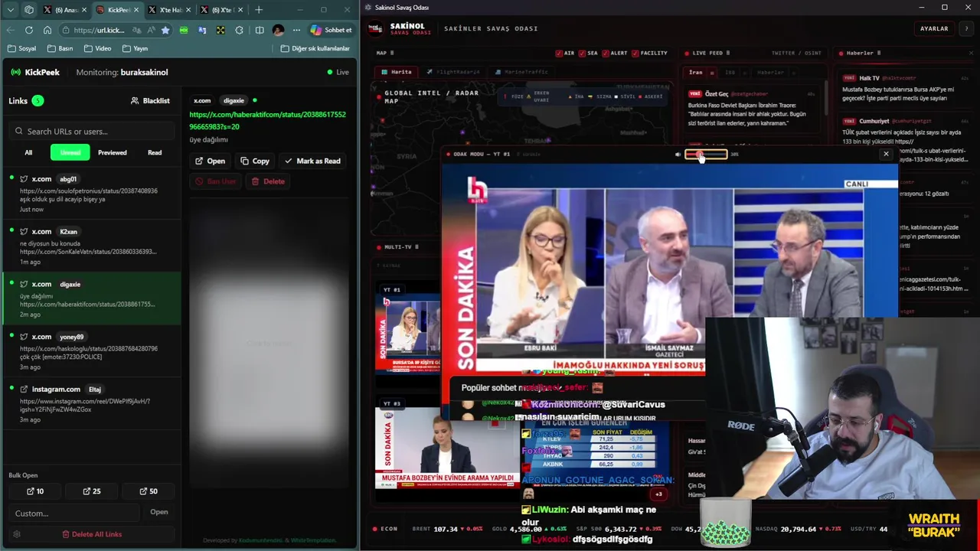The image size is (980, 551).
Task: Select the x.com link from K2xan
Action: 92,246
